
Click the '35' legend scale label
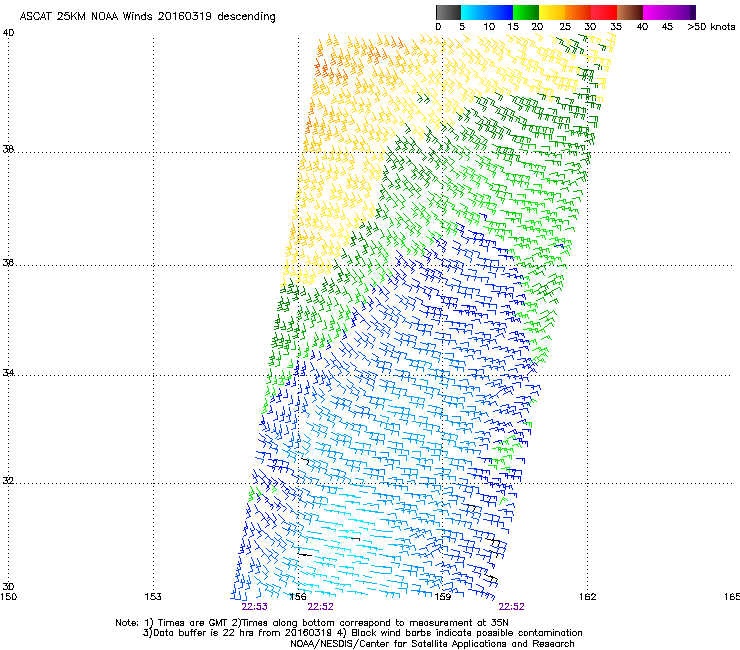click(616, 27)
